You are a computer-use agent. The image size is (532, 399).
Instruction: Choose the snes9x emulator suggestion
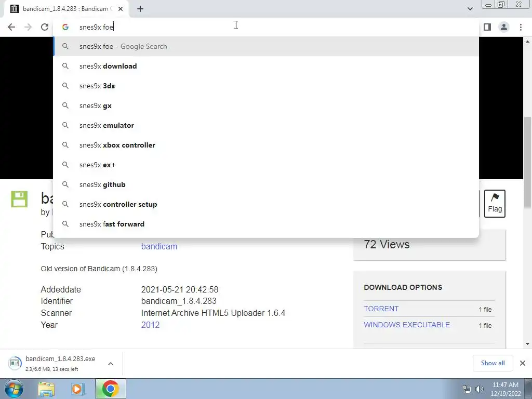coord(266,125)
